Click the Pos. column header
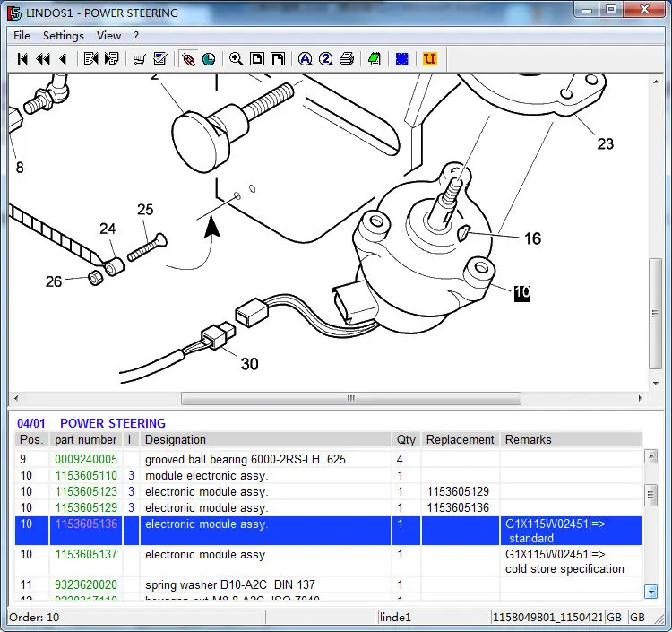The image size is (672, 632). [31, 440]
